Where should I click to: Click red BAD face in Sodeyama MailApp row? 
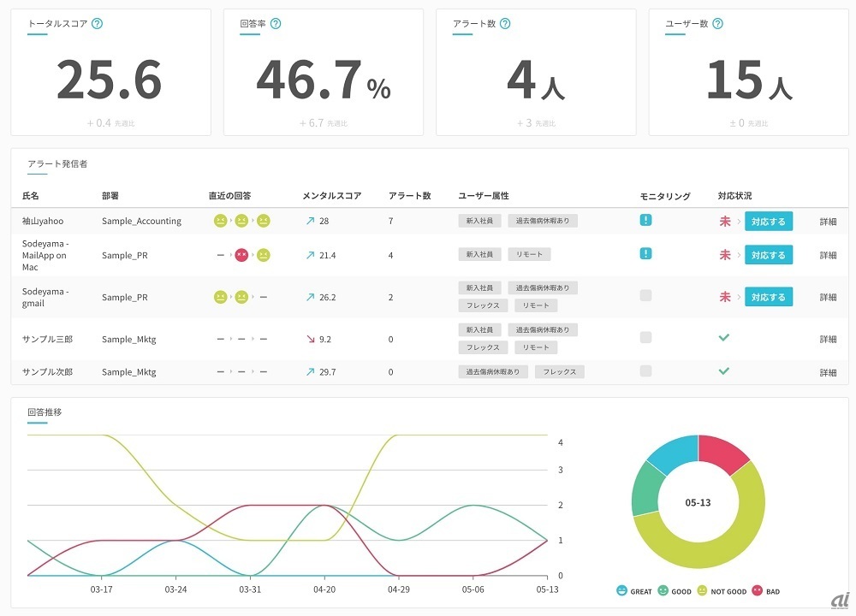241,255
